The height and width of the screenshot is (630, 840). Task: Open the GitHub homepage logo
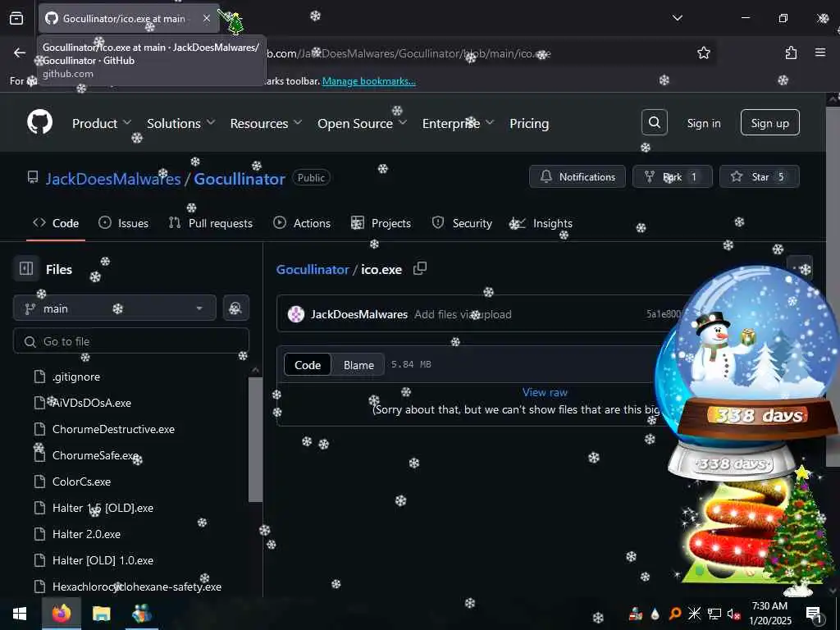(39, 123)
